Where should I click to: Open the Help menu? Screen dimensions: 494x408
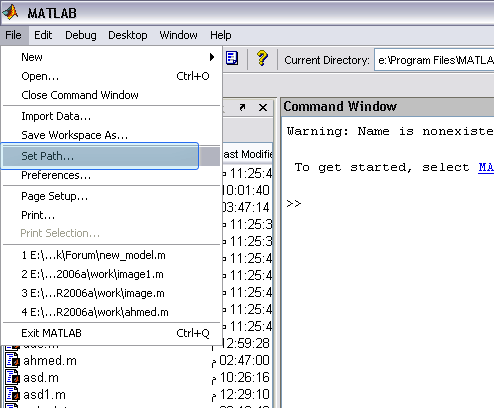tap(220, 35)
